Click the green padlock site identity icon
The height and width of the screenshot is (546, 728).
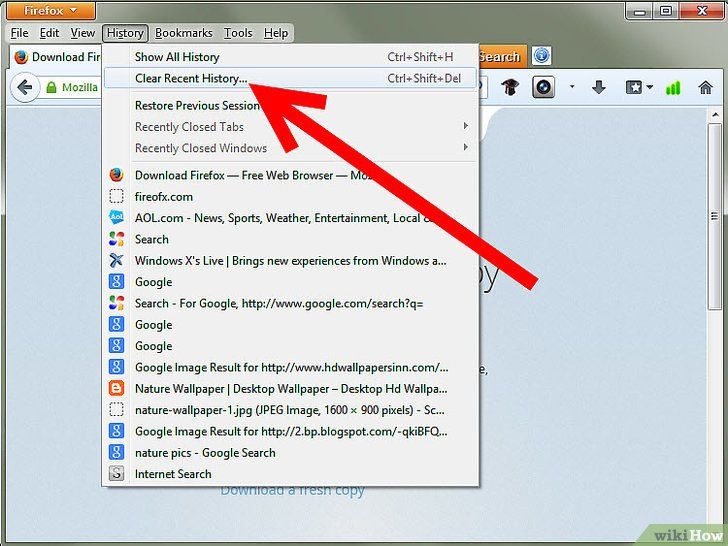[x=52, y=87]
